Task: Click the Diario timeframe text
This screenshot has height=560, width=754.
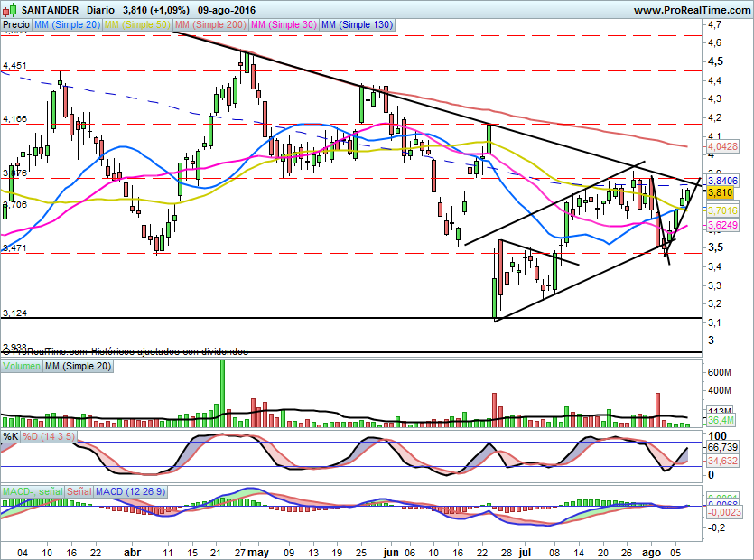Action: pyautogui.click(x=100, y=10)
